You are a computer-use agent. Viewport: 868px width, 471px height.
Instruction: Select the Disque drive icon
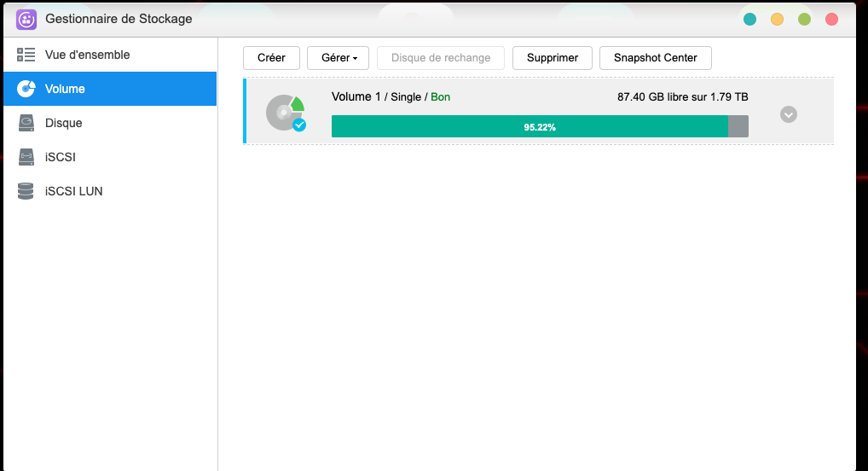[26, 123]
